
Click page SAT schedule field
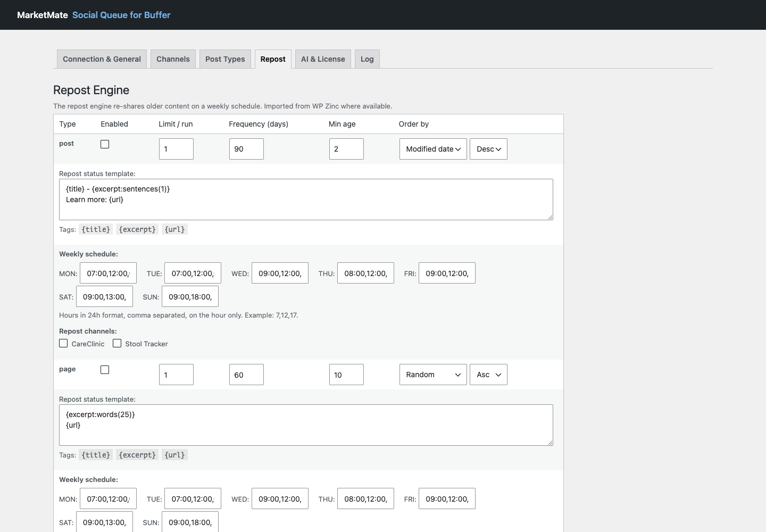104,522
